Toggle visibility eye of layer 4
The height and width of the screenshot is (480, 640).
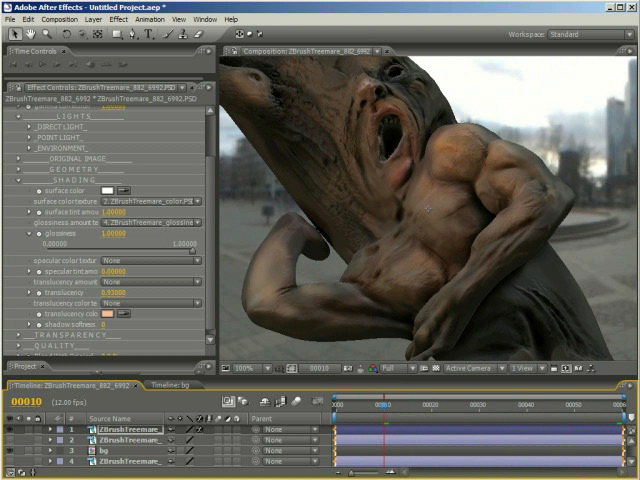coord(9,461)
